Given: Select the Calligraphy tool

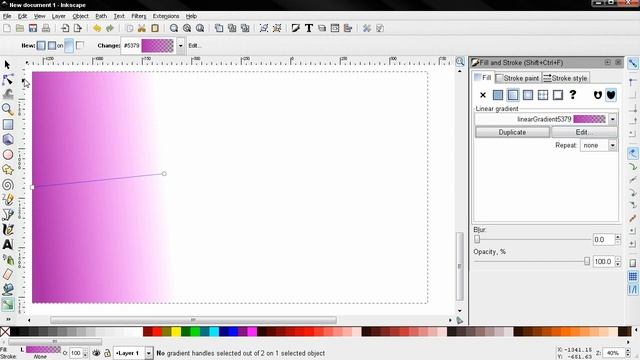Looking at the screenshot, I should coord(7,229).
